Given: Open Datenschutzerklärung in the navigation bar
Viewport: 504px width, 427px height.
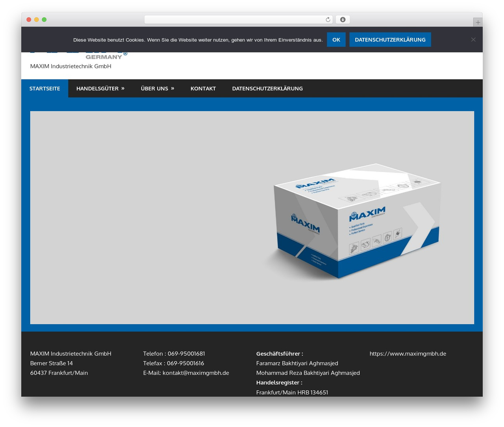Looking at the screenshot, I should [x=267, y=88].
